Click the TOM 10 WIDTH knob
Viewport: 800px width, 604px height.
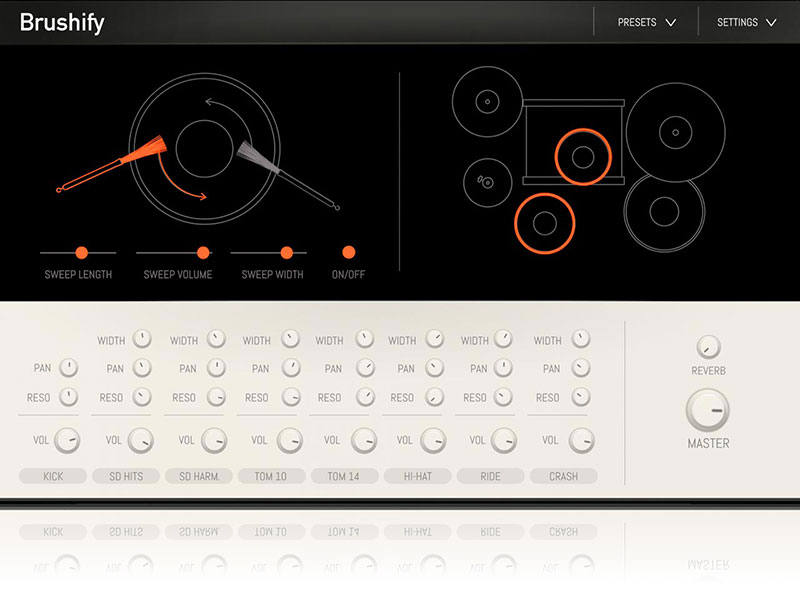(290, 340)
